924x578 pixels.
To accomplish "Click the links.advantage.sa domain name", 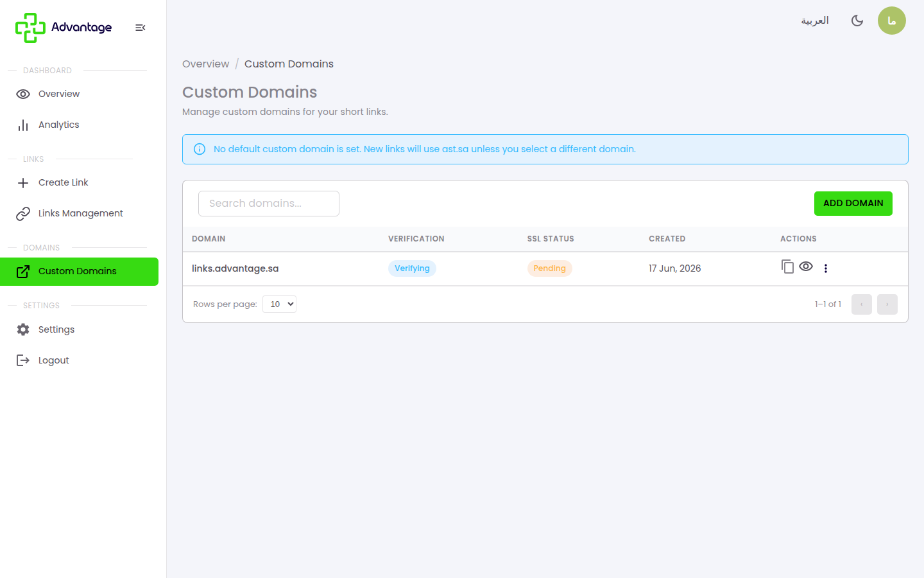I will [235, 268].
